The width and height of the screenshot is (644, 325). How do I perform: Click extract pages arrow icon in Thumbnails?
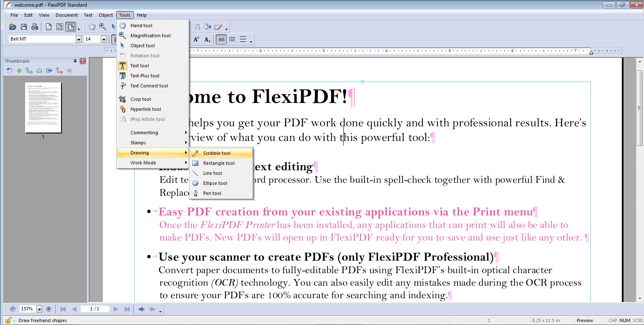pos(49,71)
